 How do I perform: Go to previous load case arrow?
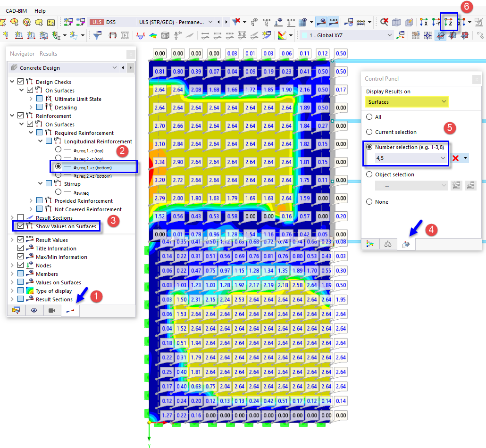point(219,22)
